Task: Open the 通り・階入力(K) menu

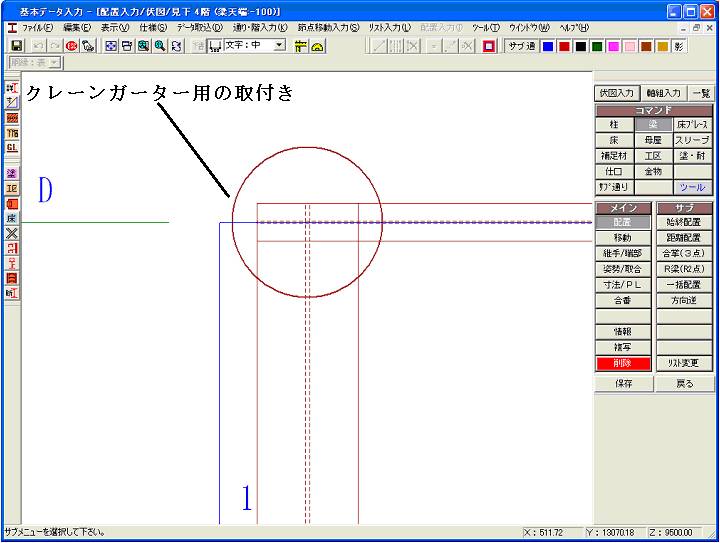Action: (260, 28)
